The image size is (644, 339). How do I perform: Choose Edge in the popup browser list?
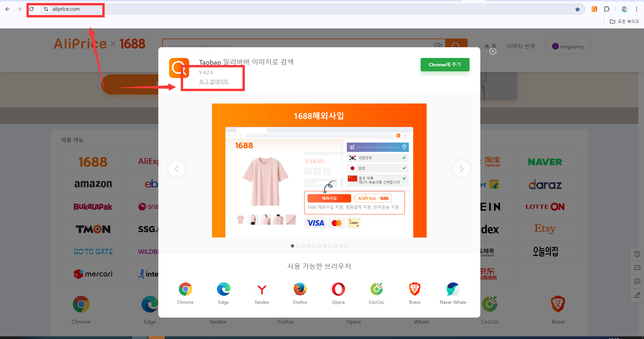click(223, 293)
